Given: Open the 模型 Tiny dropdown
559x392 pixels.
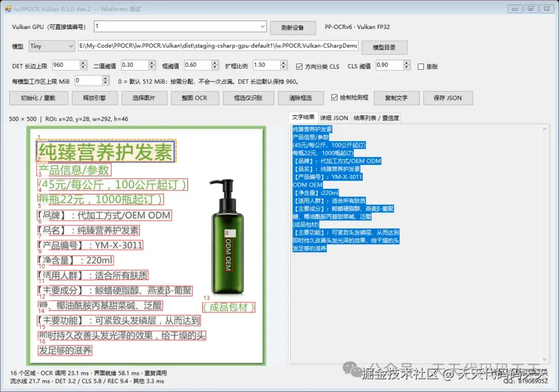Looking at the screenshot, I should coord(51,46).
